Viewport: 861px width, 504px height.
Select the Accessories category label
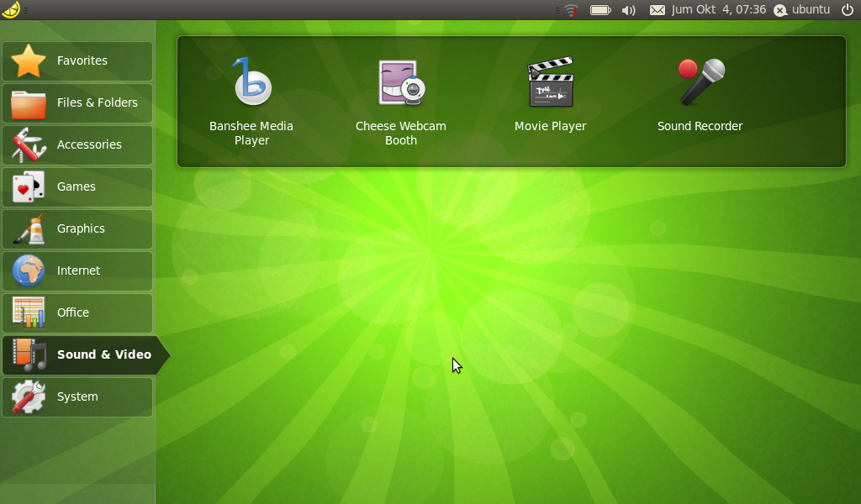click(89, 144)
